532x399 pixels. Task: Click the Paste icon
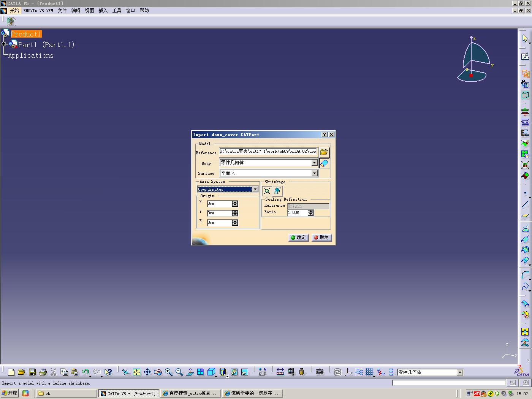pos(75,372)
